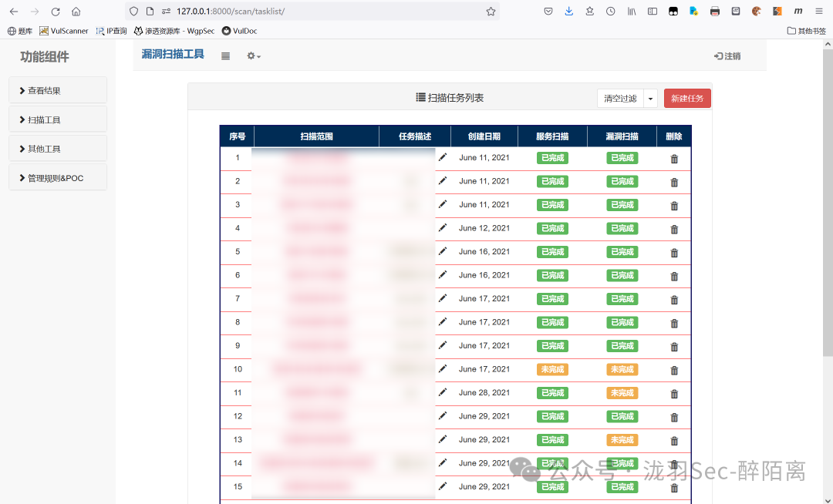Click the page vertical scrollbar
The width and height of the screenshot is (833, 504).
(x=828, y=203)
